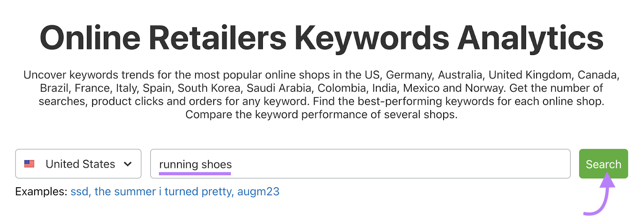Click the green Search button
The width and height of the screenshot is (644, 223).
(x=603, y=164)
